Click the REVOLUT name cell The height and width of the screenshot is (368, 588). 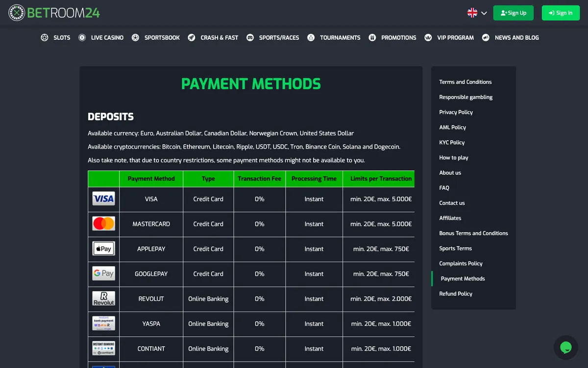click(x=151, y=299)
